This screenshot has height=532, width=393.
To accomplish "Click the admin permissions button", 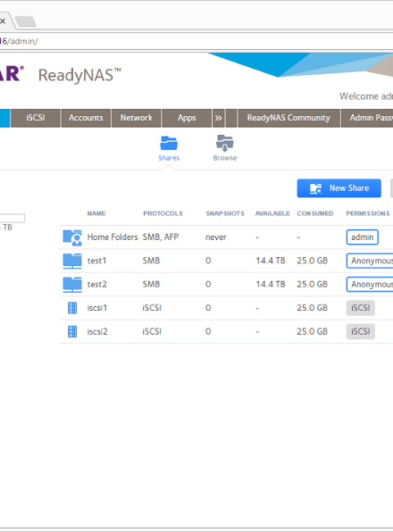I will click(363, 237).
